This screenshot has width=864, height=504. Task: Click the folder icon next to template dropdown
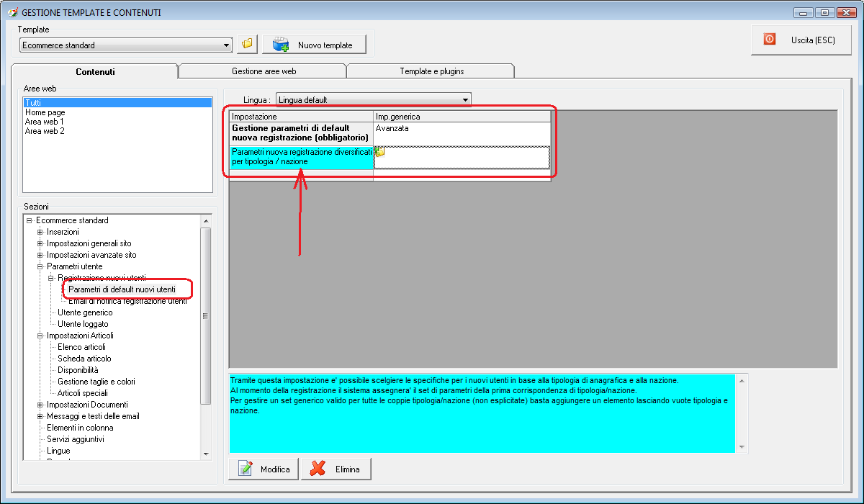(247, 44)
